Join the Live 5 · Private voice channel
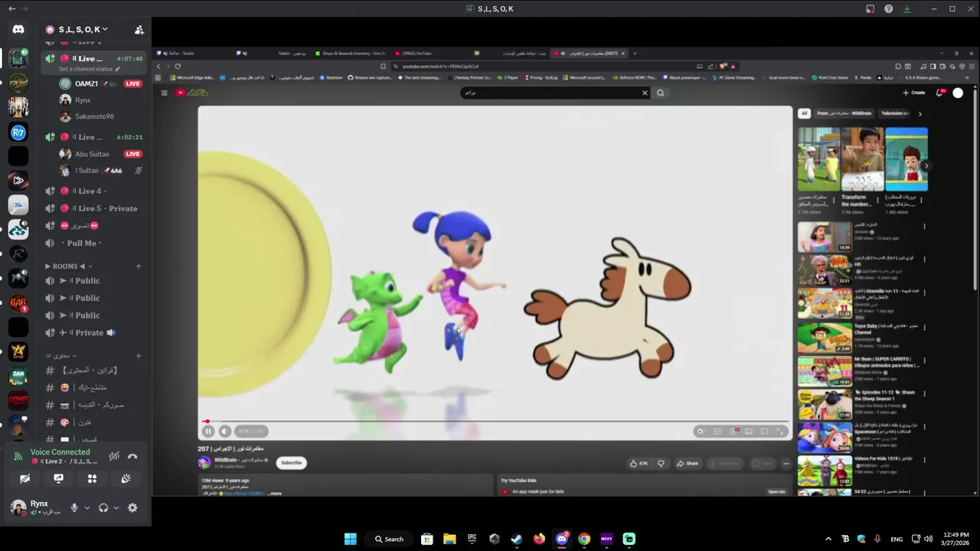This screenshot has height=551, width=980. point(94,208)
